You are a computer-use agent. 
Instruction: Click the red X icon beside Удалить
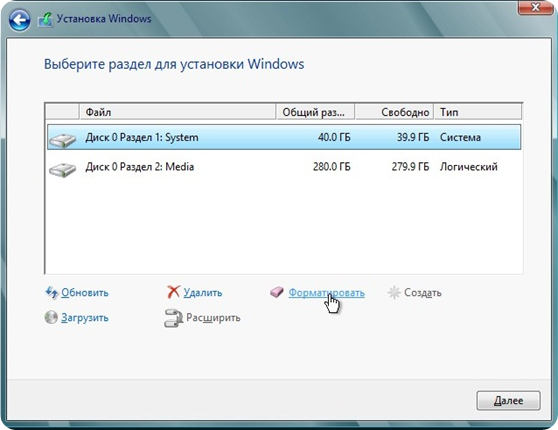coord(173,292)
